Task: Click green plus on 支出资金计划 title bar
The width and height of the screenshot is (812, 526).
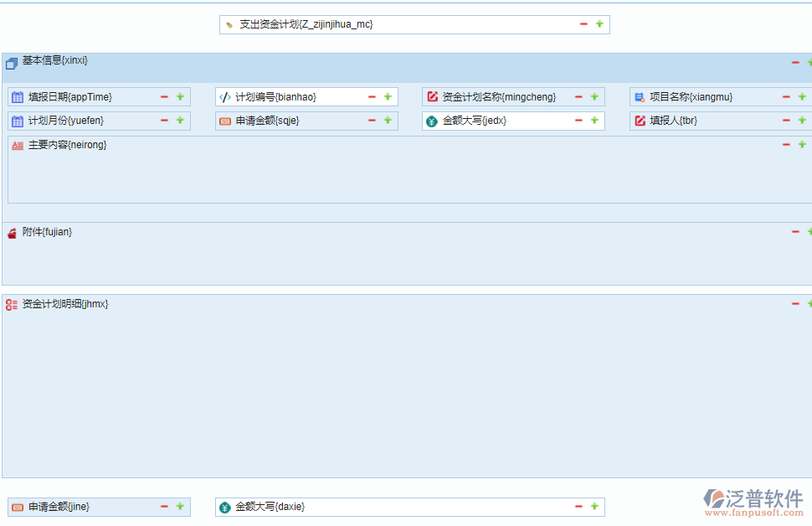Action: pyautogui.click(x=599, y=24)
